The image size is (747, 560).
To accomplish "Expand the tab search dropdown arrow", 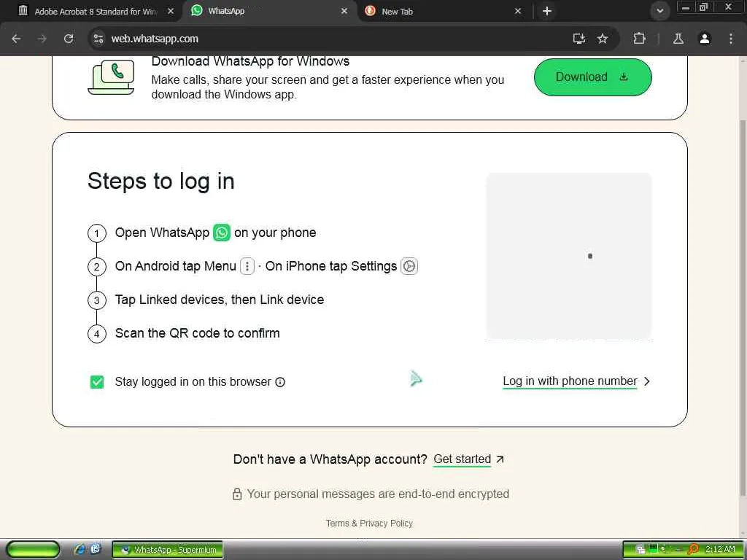I will [x=659, y=11].
